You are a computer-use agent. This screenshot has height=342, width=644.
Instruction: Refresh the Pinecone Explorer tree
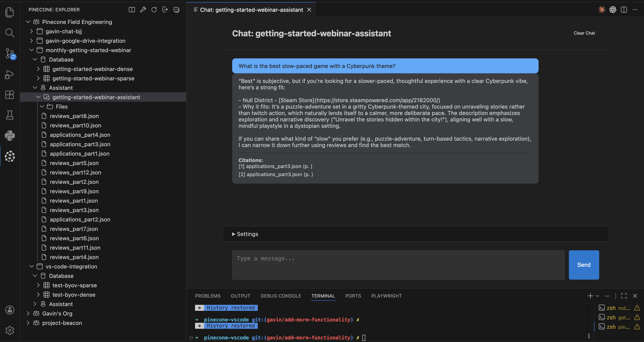(x=154, y=10)
